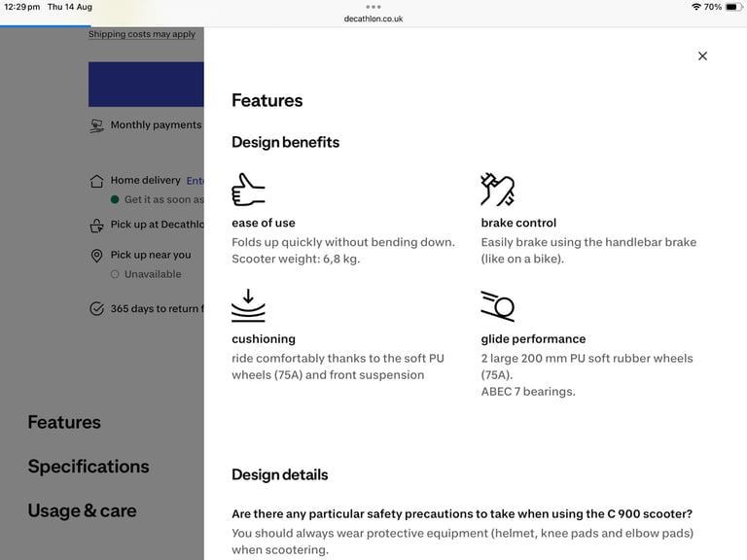This screenshot has width=747, height=560.
Task: Click the cushioning down-arrow icon
Action: point(248,305)
